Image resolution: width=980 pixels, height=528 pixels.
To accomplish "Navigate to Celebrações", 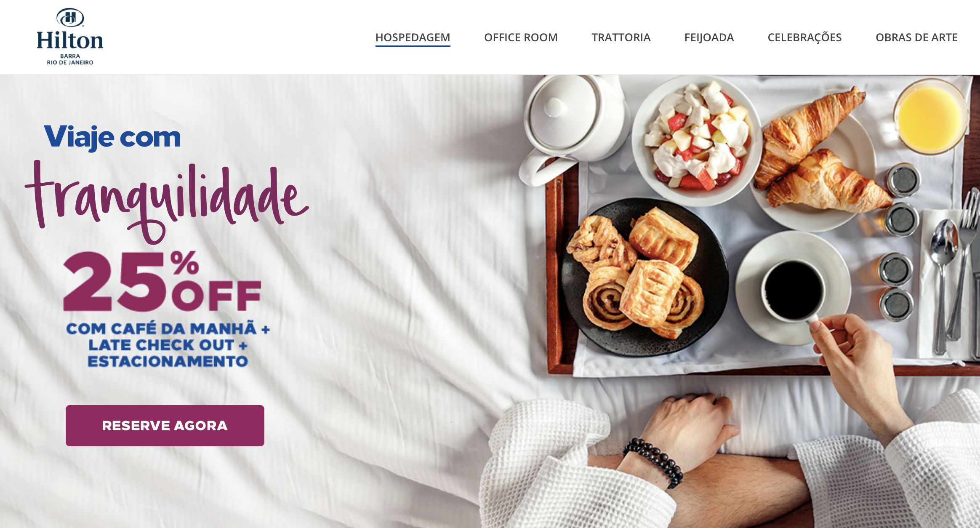I will pyautogui.click(x=804, y=37).
